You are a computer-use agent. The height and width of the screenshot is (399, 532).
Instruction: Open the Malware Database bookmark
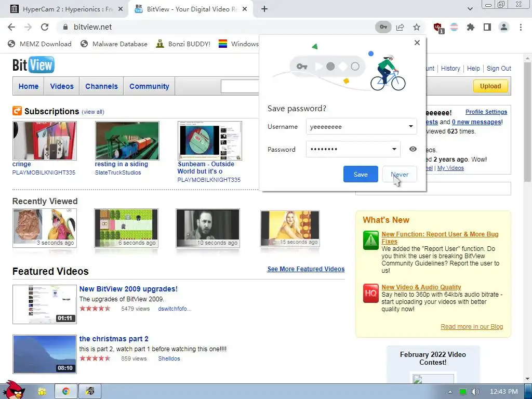click(114, 44)
